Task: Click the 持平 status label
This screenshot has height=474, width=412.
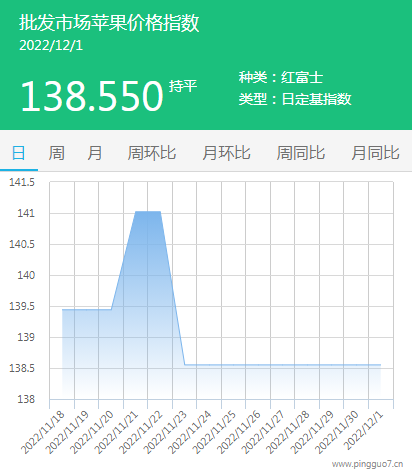Action: click(x=183, y=86)
